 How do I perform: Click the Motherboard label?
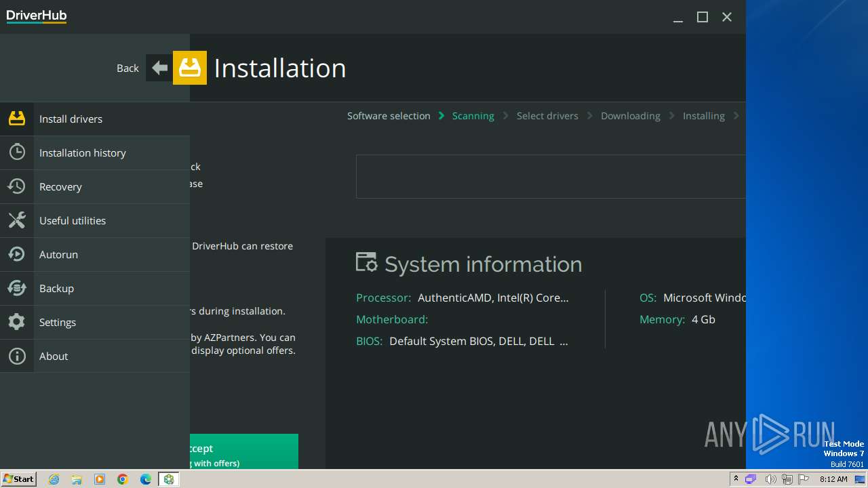[x=392, y=319]
